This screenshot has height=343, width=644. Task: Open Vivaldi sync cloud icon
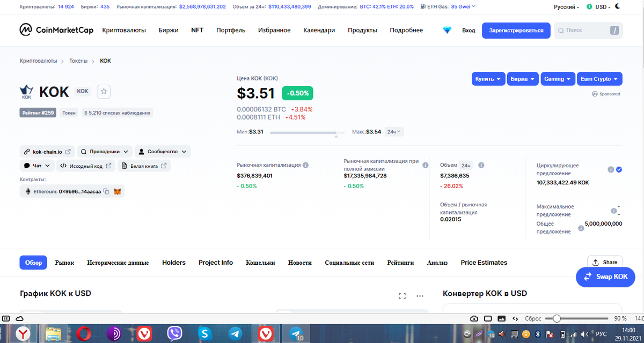pos(19,318)
